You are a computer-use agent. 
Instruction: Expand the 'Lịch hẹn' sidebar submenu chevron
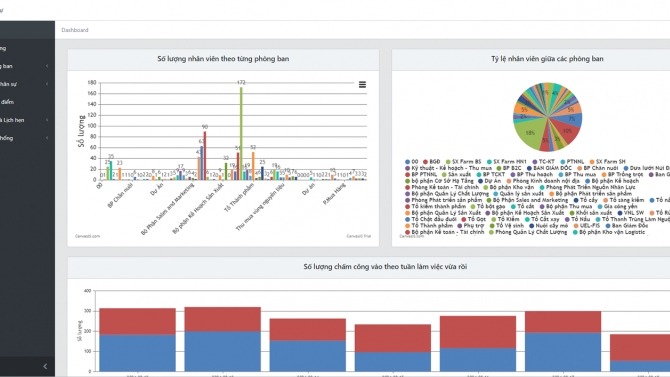[47, 120]
